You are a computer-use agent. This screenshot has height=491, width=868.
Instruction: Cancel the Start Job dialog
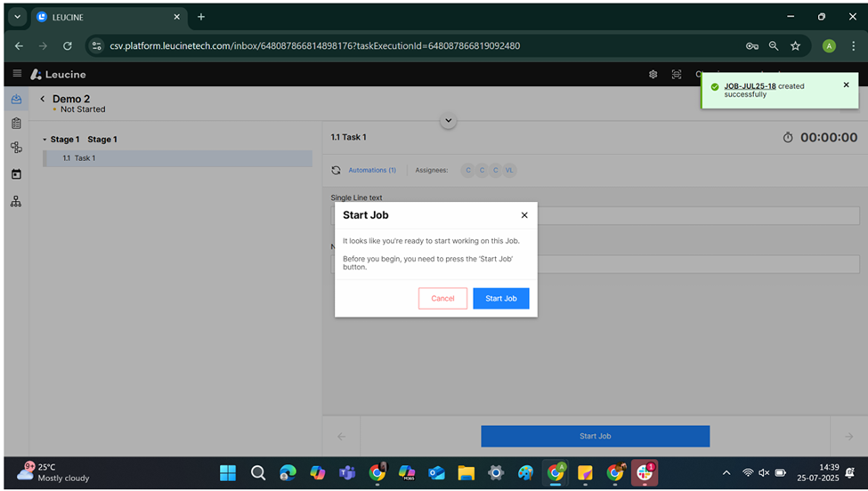[x=442, y=299]
